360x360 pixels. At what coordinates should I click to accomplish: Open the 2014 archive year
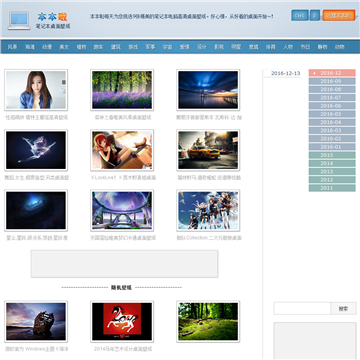(332, 163)
